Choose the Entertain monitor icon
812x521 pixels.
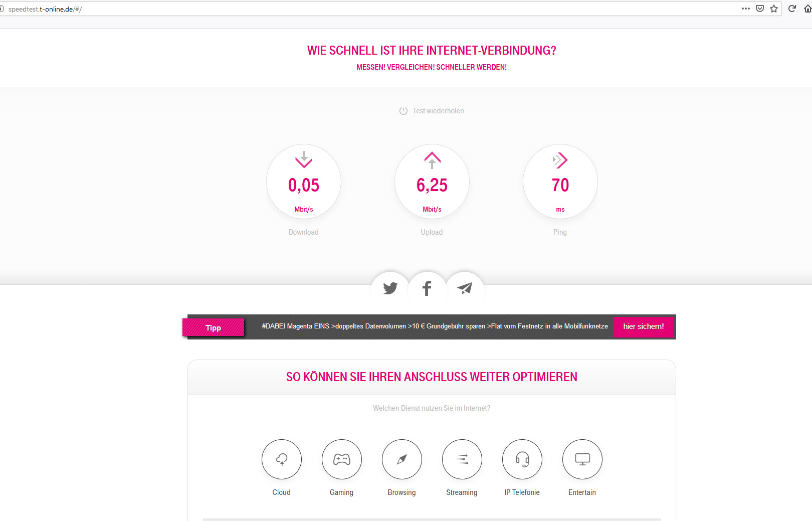[x=582, y=459]
